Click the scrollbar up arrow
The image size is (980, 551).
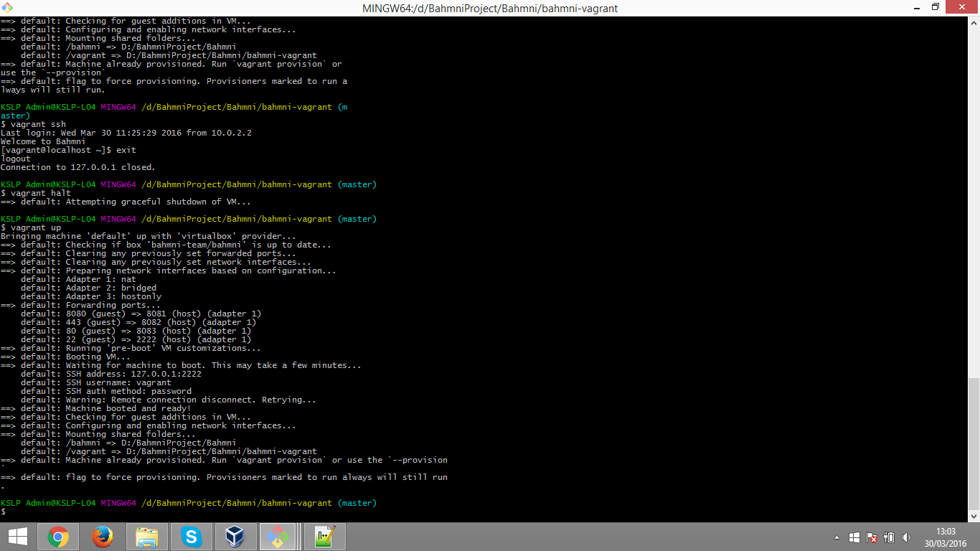[974, 21]
